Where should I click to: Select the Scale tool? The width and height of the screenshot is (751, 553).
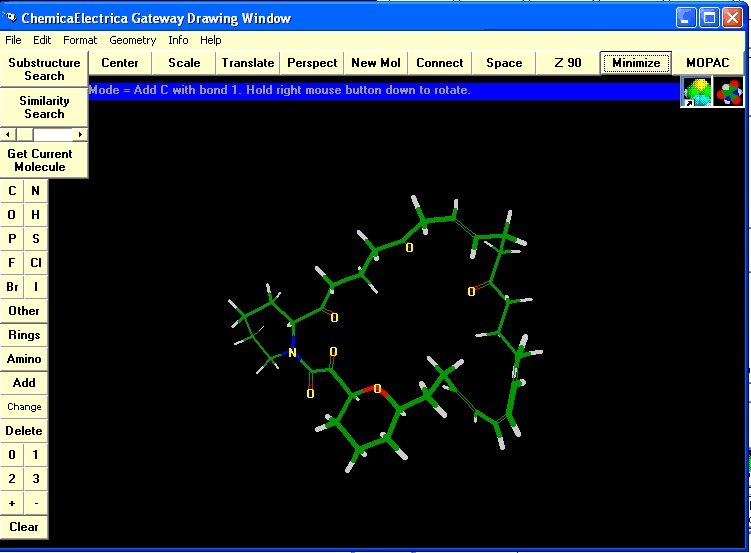point(184,63)
